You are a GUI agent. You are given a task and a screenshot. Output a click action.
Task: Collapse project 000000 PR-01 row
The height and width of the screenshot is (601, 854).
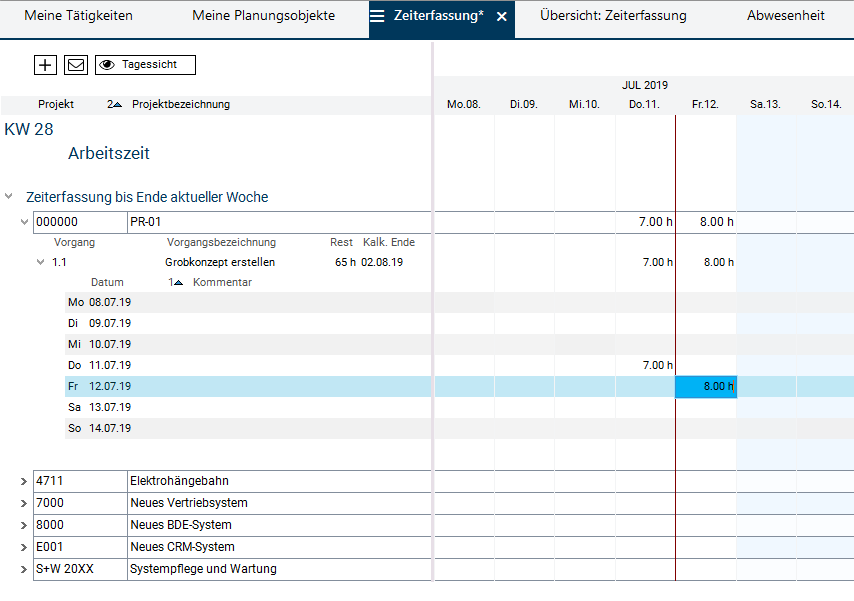[x=25, y=222]
